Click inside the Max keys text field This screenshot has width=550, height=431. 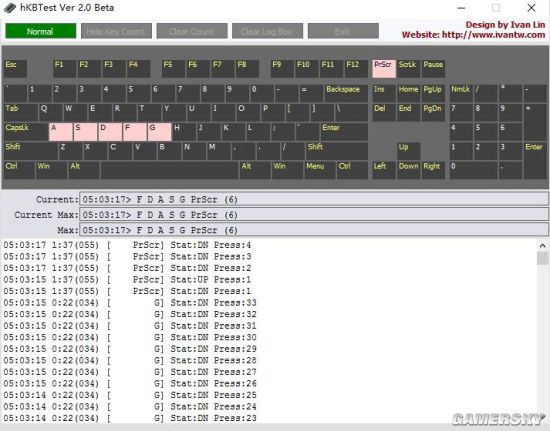pos(314,230)
